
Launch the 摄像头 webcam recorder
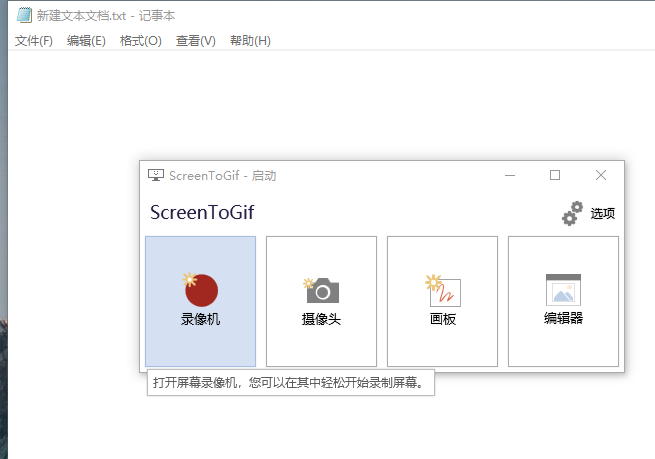click(x=321, y=301)
